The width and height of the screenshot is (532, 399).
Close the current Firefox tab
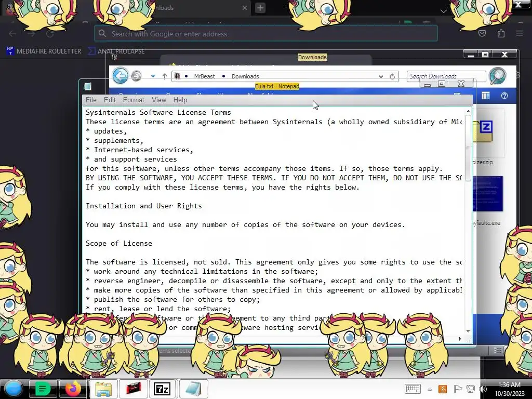pyautogui.click(x=245, y=7)
